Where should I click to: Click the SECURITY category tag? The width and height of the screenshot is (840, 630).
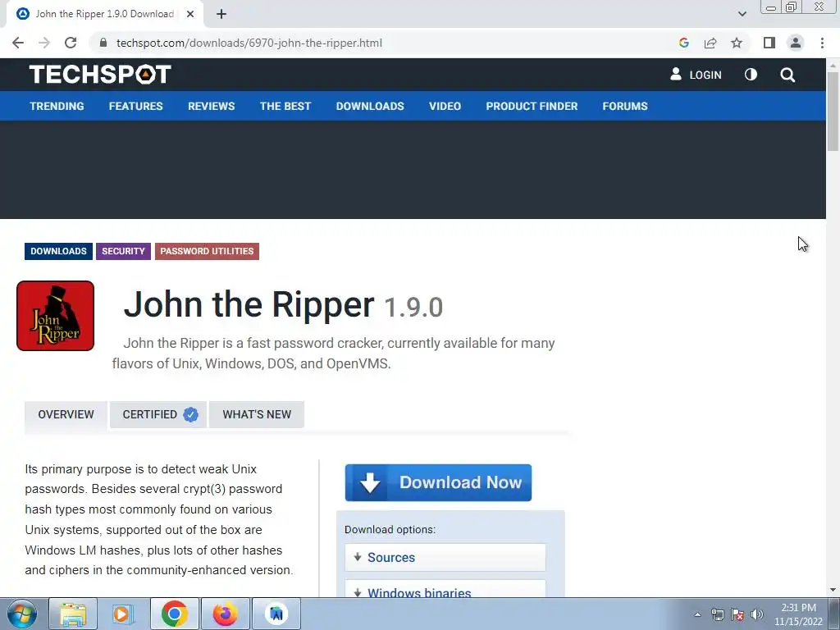click(x=123, y=251)
